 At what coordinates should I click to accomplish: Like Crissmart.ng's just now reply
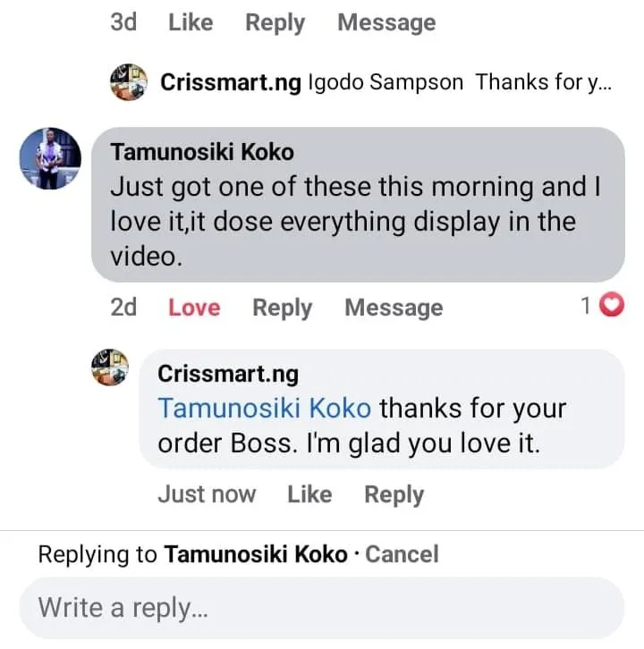click(309, 494)
